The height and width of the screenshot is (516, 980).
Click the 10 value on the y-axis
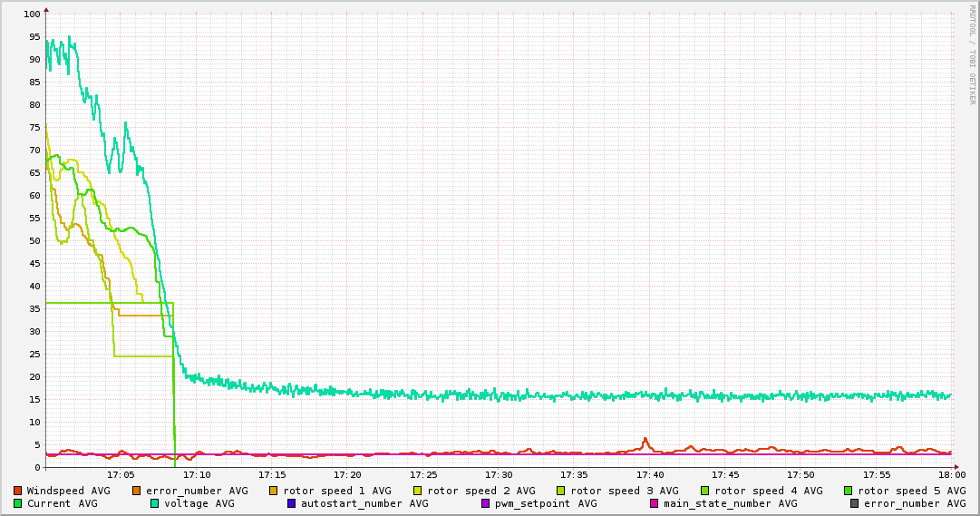(x=34, y=423)
